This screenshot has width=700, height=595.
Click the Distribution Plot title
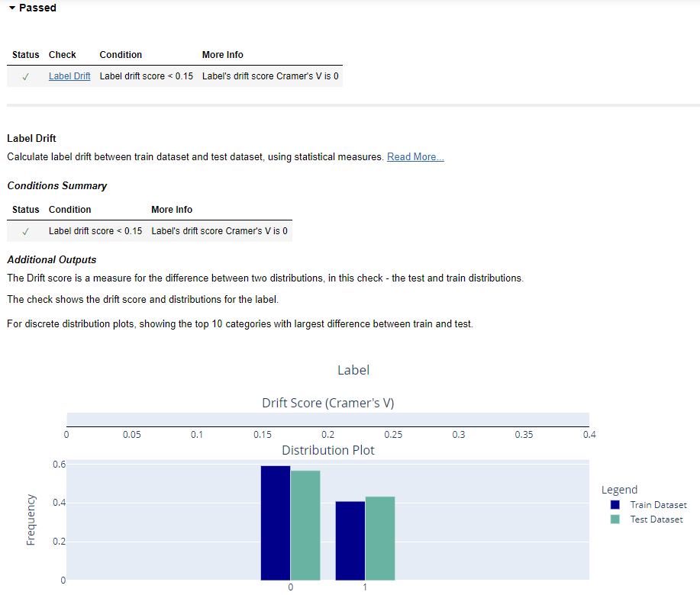[327, 450]
